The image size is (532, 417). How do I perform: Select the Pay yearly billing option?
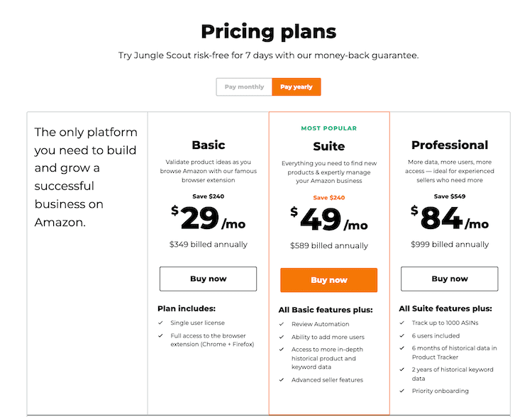point(297,87)
